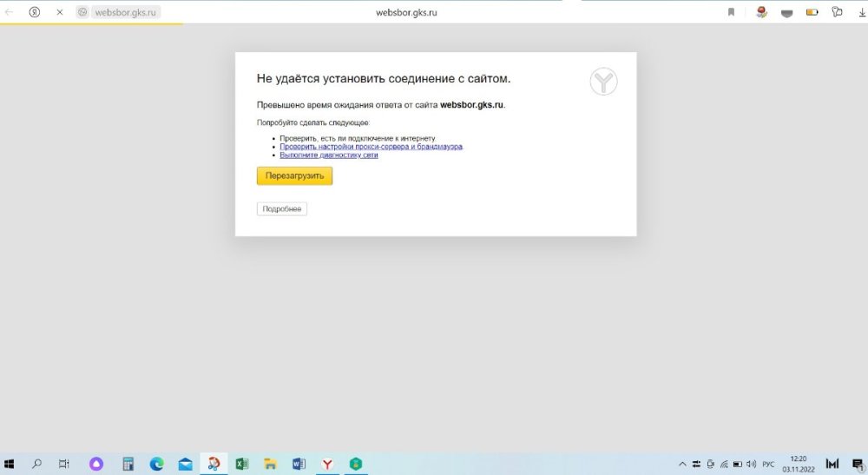Click the error heading 'Не удаётся установить соединение'
This screenshot has width=868, height=475.
(x=384, y=79)
